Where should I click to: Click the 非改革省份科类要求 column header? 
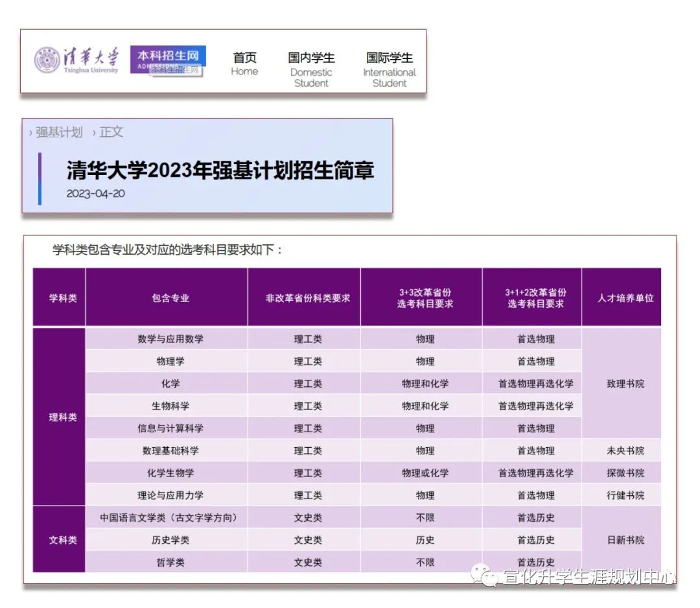pos(304,298)
